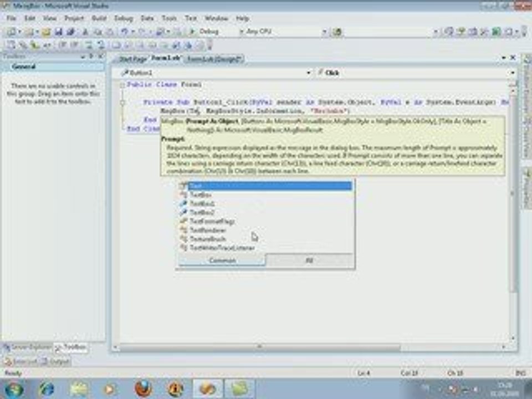This screenshot has width=532, height=399.
Task: Toggle the Toolbox auto-hide pin
Action: point(92,57)
